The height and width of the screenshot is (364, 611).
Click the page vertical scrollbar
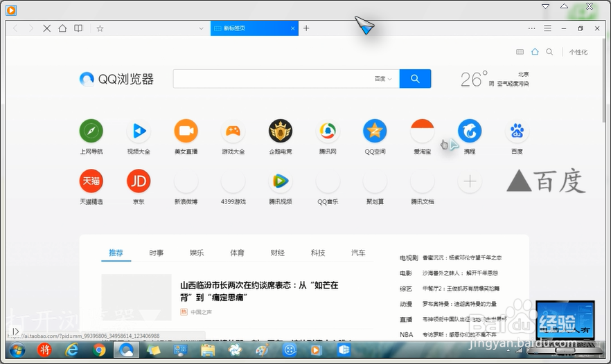(603, 80)
